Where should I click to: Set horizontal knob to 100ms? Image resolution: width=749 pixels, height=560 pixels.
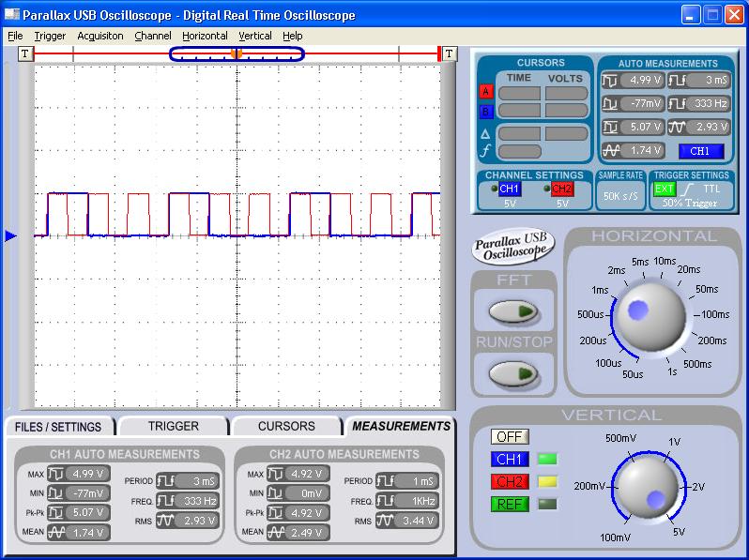[x=715, y=314]
